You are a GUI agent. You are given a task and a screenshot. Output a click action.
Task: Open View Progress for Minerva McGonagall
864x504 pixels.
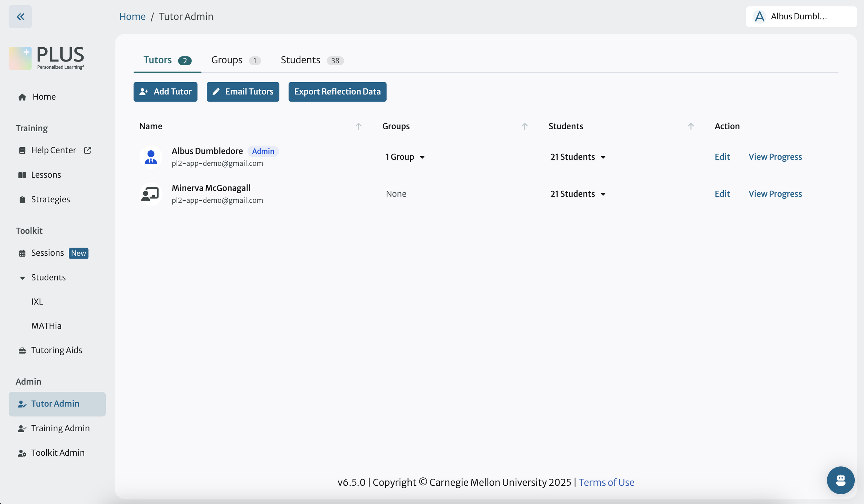click(775, 194)
